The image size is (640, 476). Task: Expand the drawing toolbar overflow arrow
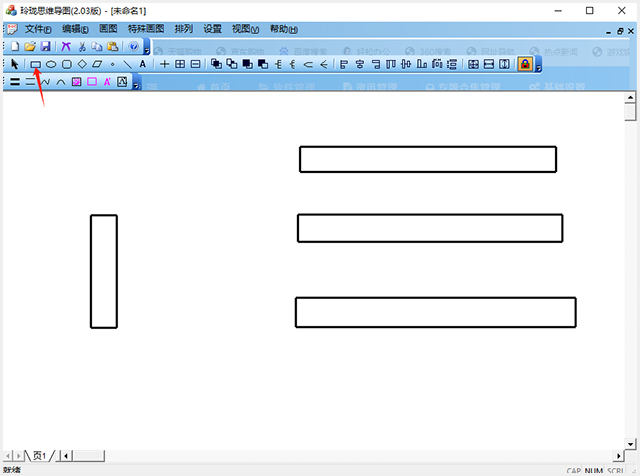(539, 66)
